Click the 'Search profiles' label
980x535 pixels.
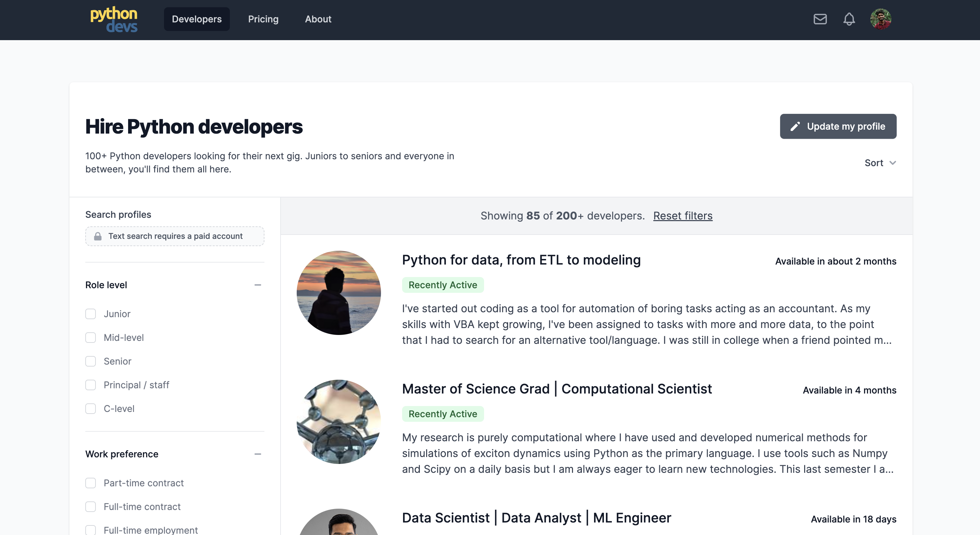pyautogui.click(x=118, y=215)
